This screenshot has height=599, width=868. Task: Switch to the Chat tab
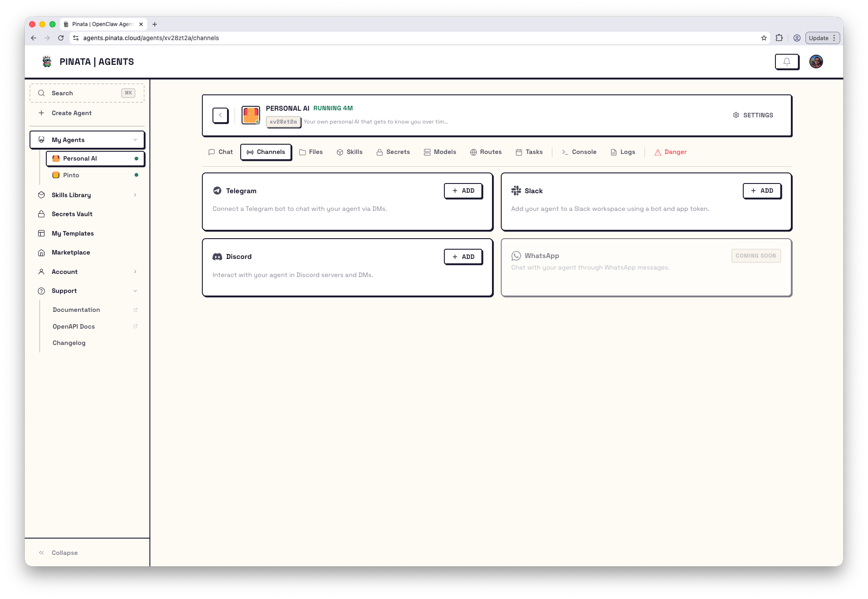[220, 152]
